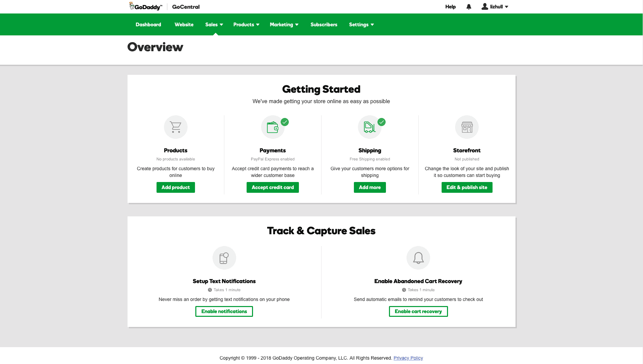Open the Subscribers tab
Screen dimensions: 643x364
(324, 25)
